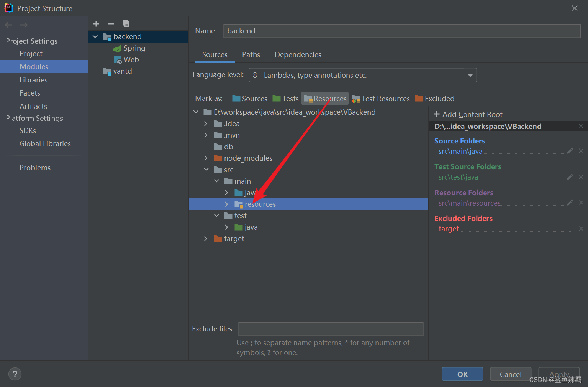Viewport: 588px width, 387px height.
Task: Switch to the Sources tab
Action: (x=215, y=54)
